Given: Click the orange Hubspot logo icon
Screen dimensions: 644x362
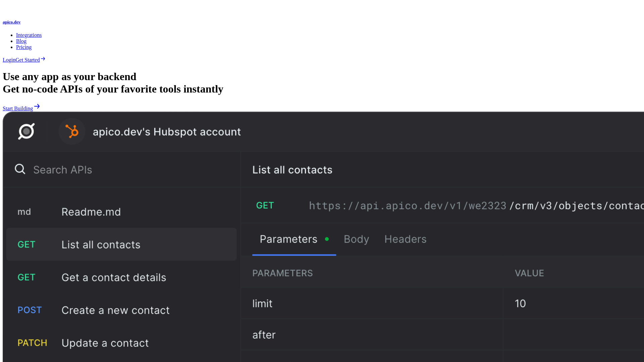Looking at the screenshot, I should pos(72,131).
